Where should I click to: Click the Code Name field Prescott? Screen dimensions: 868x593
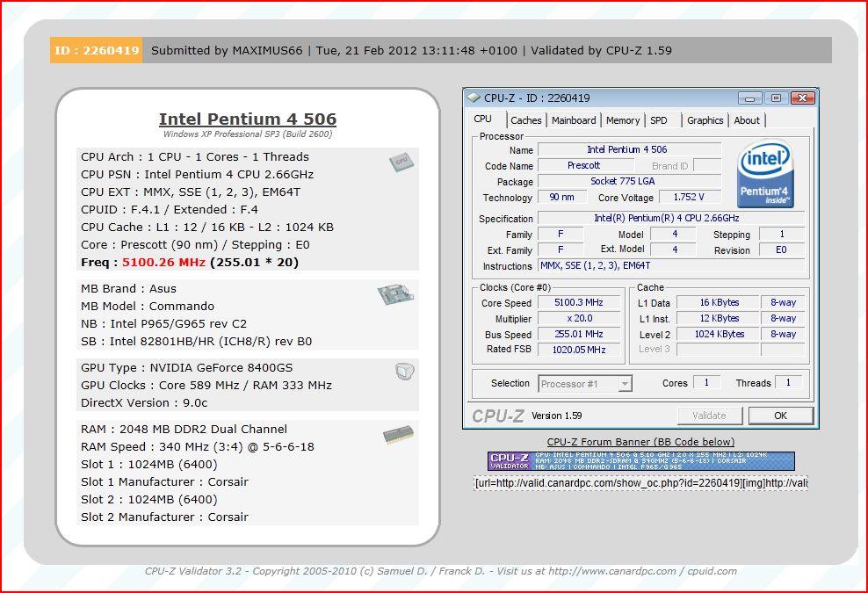(x=586, y=165)
